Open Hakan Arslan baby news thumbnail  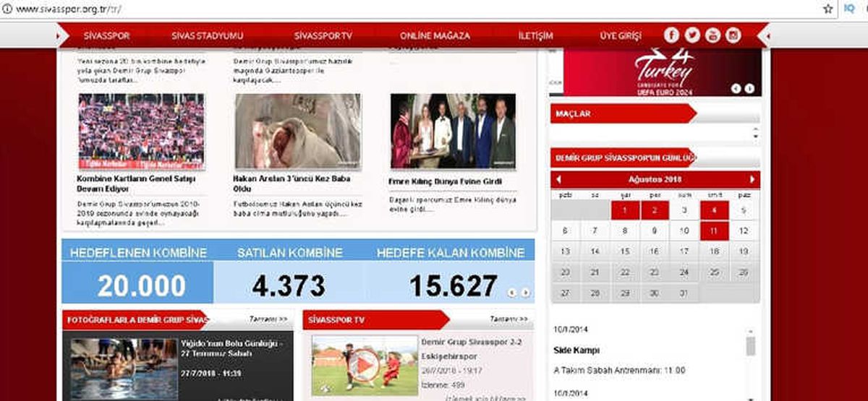[x=298, y=131]
